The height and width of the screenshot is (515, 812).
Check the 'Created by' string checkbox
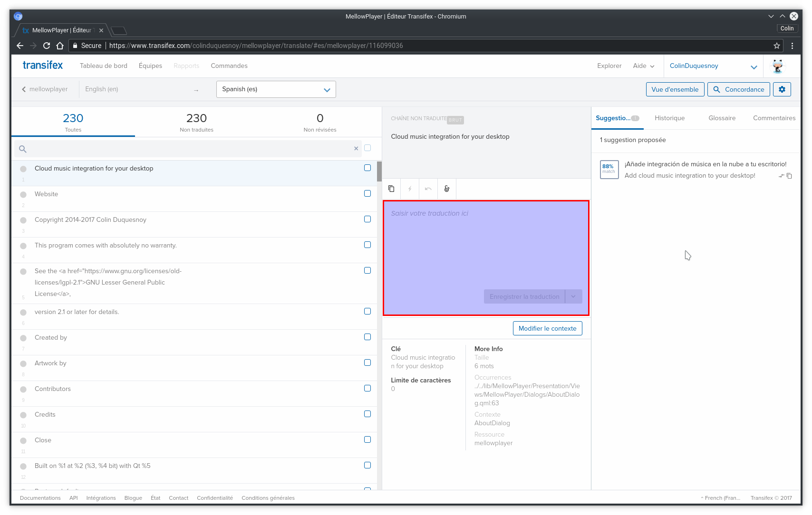click(x=367, y=337)
